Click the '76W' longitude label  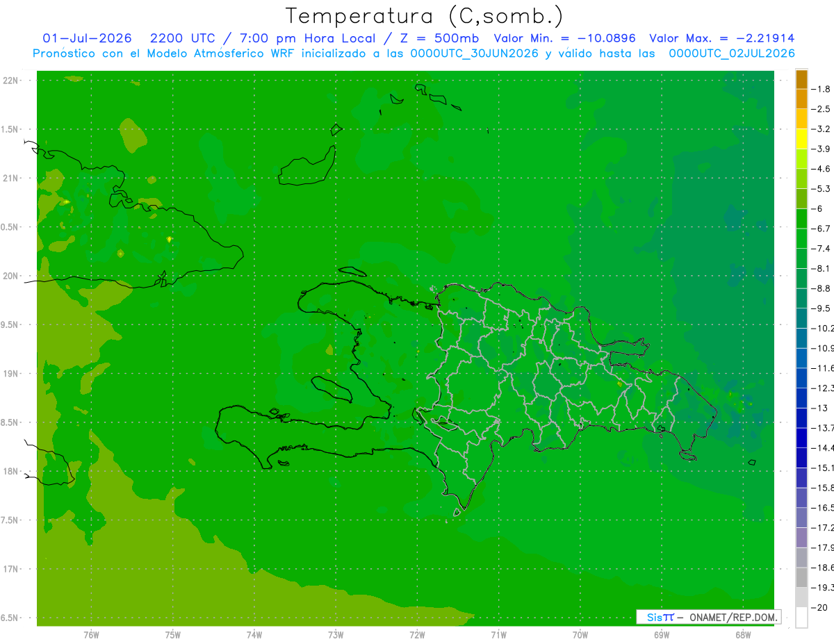pyautogui.click(x=91, y=634)
